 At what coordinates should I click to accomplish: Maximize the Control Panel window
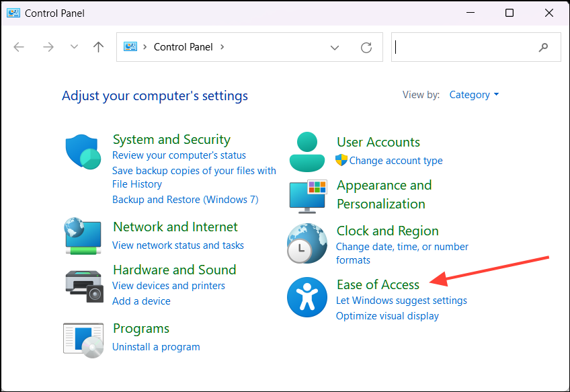pyautogui.click(x=510, y=13)
